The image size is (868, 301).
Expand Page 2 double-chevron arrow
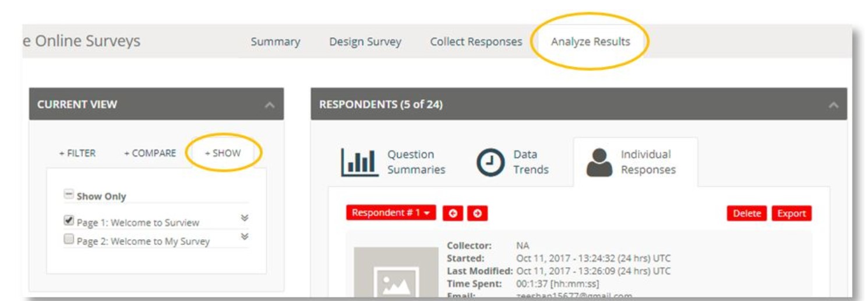coord(245,237)
